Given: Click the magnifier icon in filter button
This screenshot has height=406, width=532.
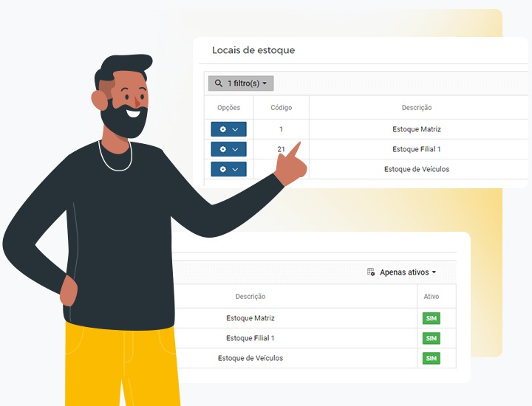Looking at the screenshot, I should (219, 83).
